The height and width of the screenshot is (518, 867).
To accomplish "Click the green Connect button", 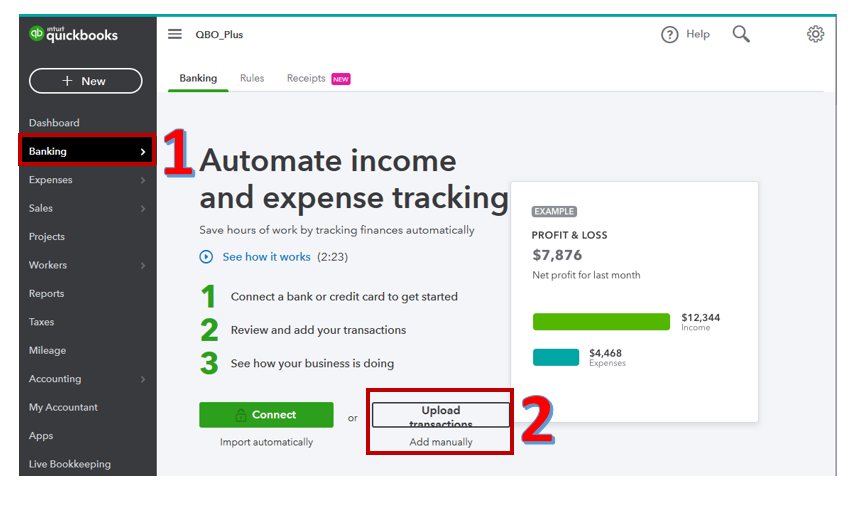I will tap(266, 415).
